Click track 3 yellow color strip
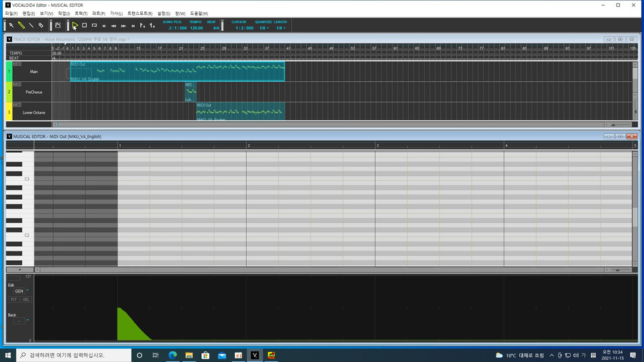This screenshot has height=362, width=644. point(9,112)
